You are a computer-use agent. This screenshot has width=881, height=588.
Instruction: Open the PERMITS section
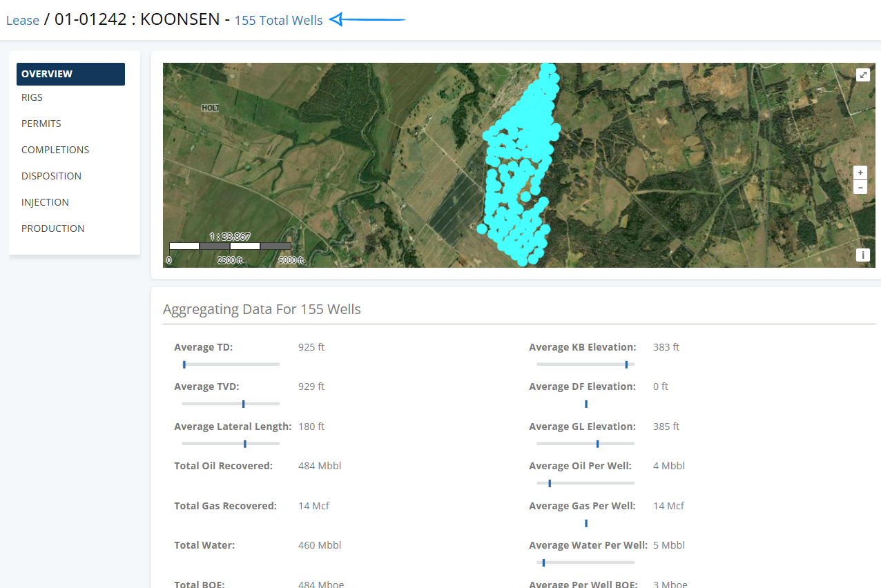(41, 124)
